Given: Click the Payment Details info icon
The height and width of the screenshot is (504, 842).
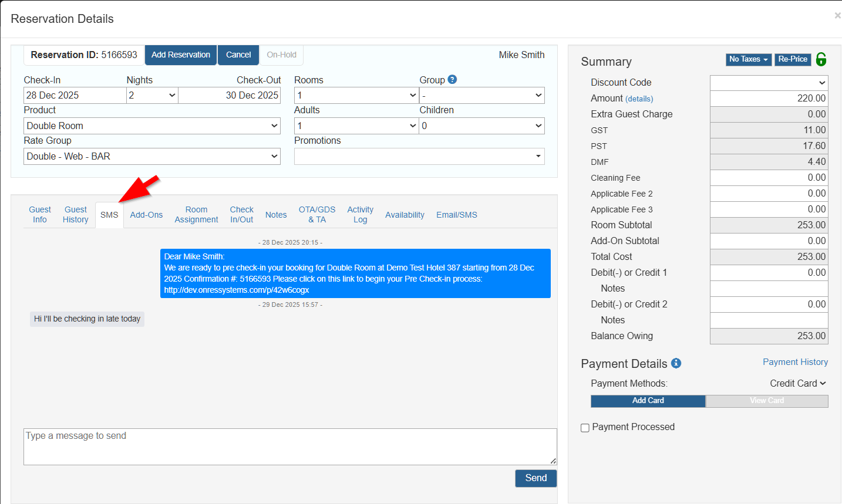Looking at the screenshot, I should click(x=676, y=363).
